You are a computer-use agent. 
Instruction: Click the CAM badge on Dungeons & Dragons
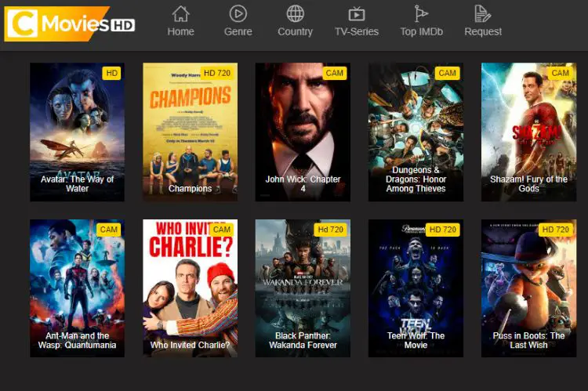[448, 73]
